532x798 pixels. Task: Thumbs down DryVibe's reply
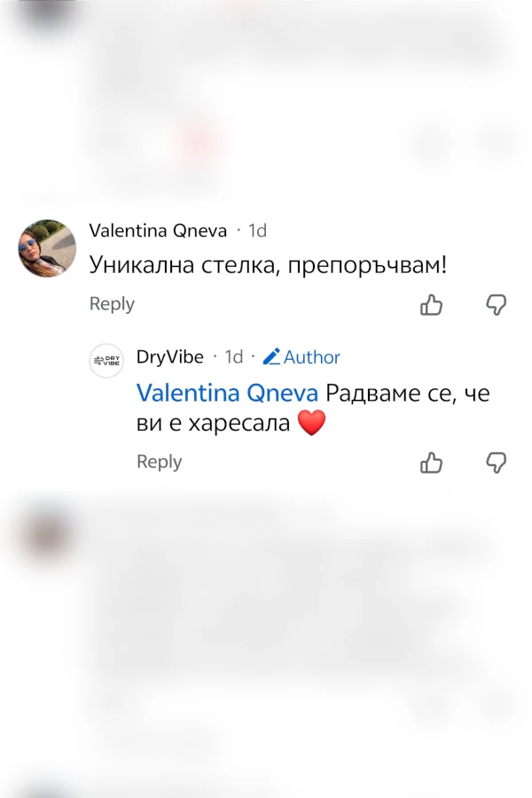(x=497, y=463)
